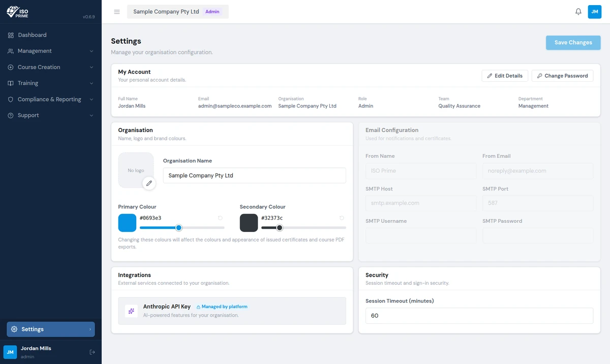Viewport: 610px width, 364px height.
Task: Click the Training book icon
Action: pos(11,83)
